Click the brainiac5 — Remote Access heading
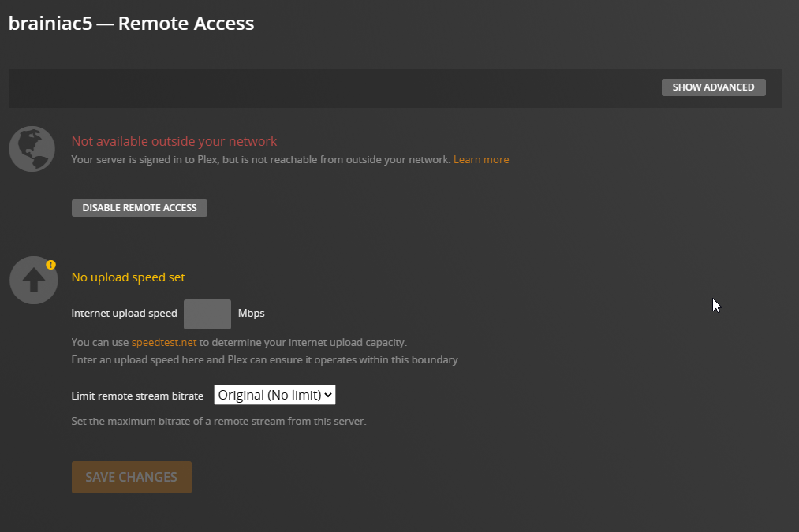Screen dimensions: 799x532 pos(131,24)
